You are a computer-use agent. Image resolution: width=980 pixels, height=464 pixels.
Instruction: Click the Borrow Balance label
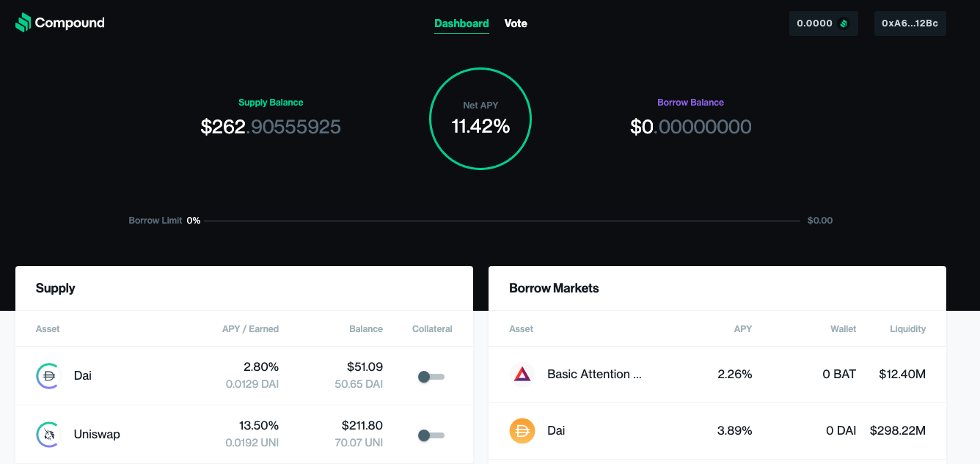click(x=691, y=103)
